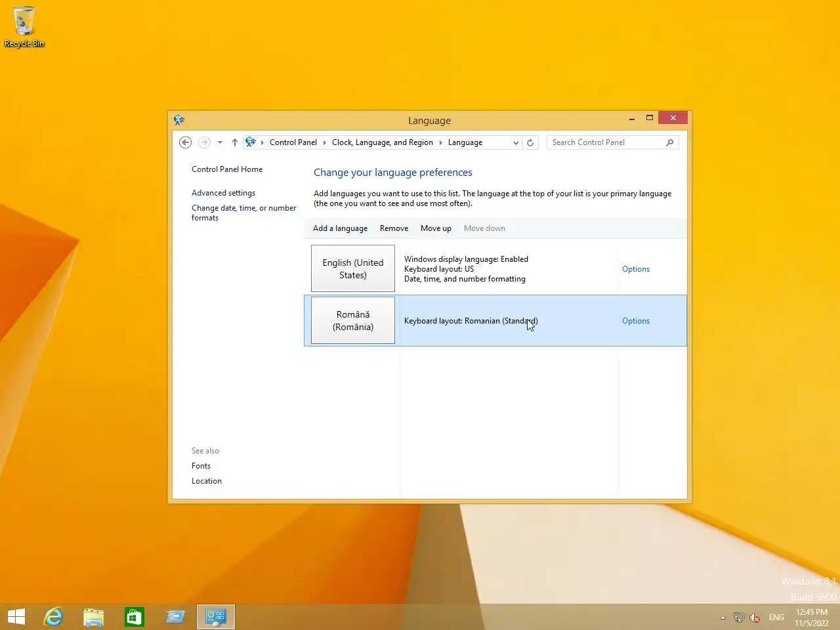Open Advanced settings link
Image resolution: width=840 pixels, height=630 pixels.
tap(223, 193)
